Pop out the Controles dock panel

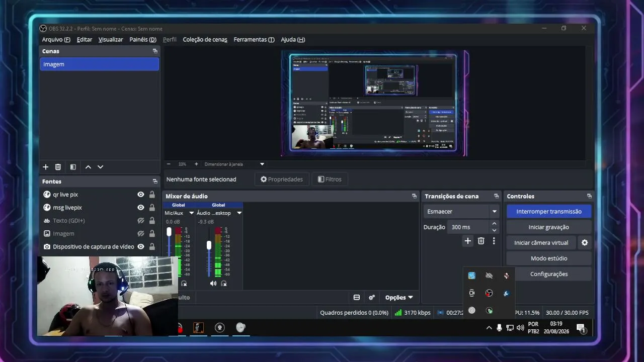tap(589, 196)
